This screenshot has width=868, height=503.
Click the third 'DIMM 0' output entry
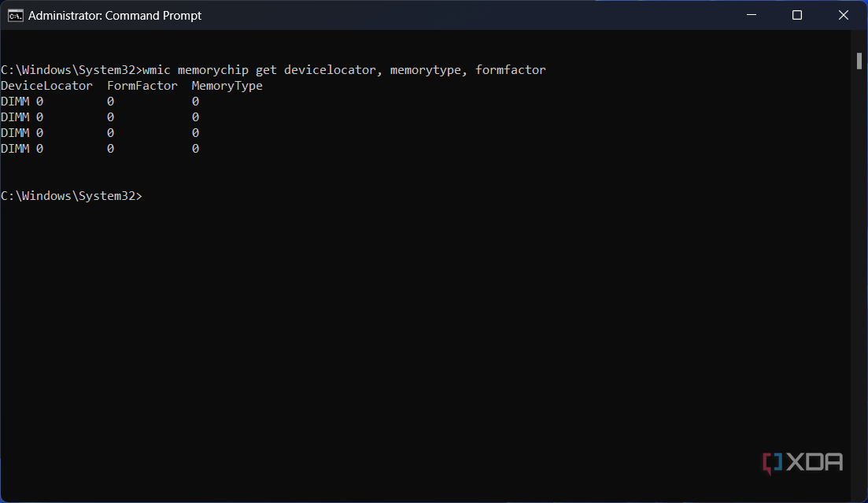coord(22,133)
